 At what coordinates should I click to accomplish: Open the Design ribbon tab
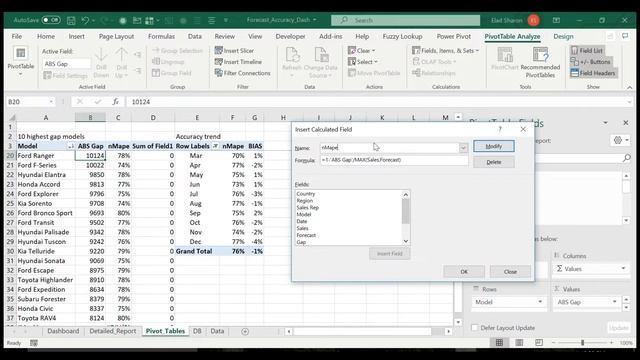pyautogui.click(x=563, y=36)
